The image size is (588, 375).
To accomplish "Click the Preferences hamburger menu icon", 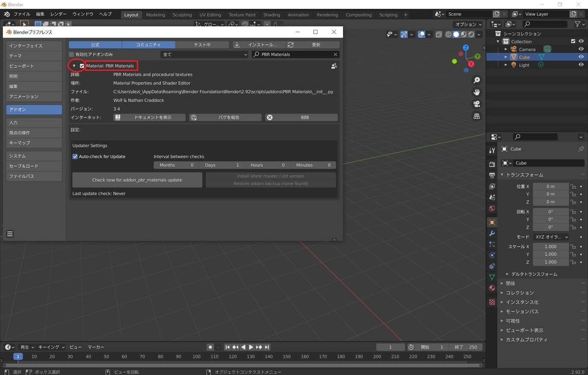I will tap(10, 234).
